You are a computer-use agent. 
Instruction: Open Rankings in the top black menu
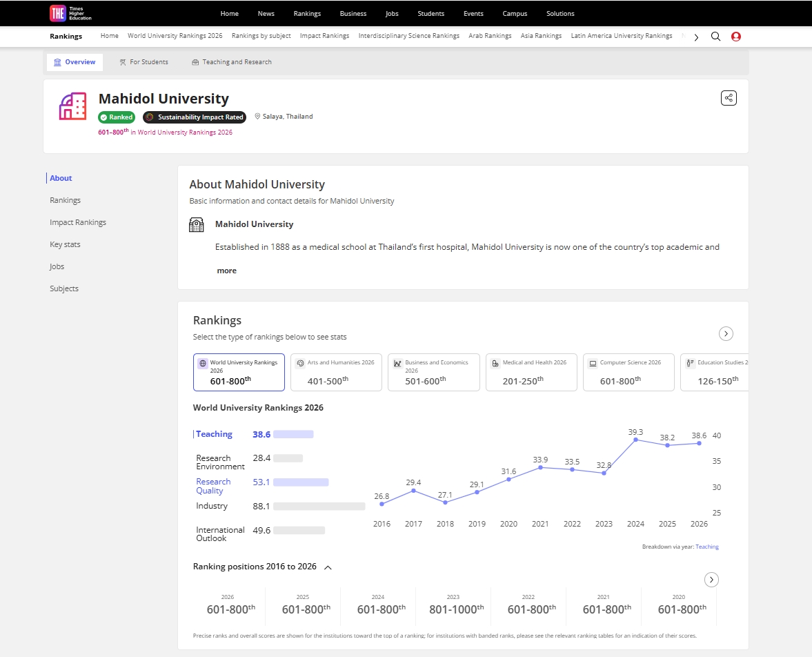coord(307,14)
